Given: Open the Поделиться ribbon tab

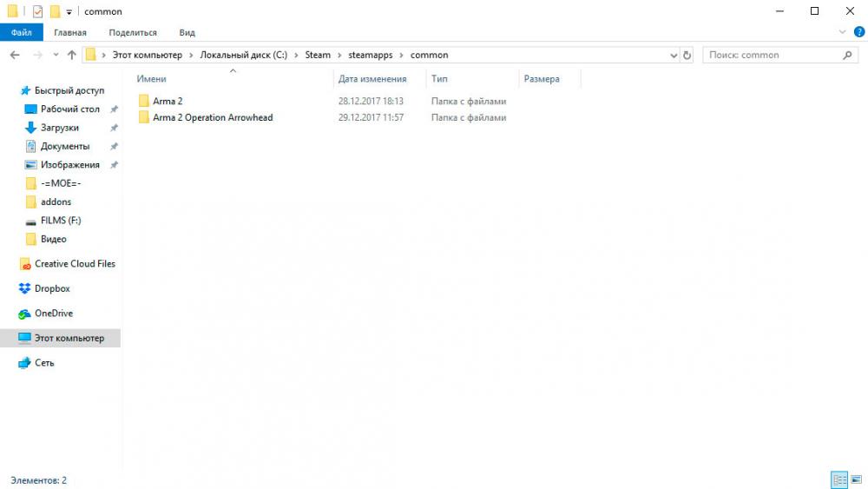Looking at the screenshot, I should pyautogui.click(x=133, y=32).
